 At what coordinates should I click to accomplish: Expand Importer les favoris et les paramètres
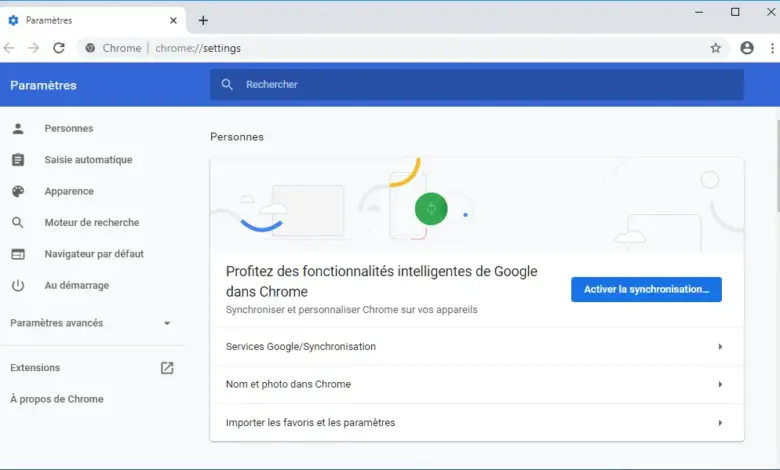pos(477,423)
